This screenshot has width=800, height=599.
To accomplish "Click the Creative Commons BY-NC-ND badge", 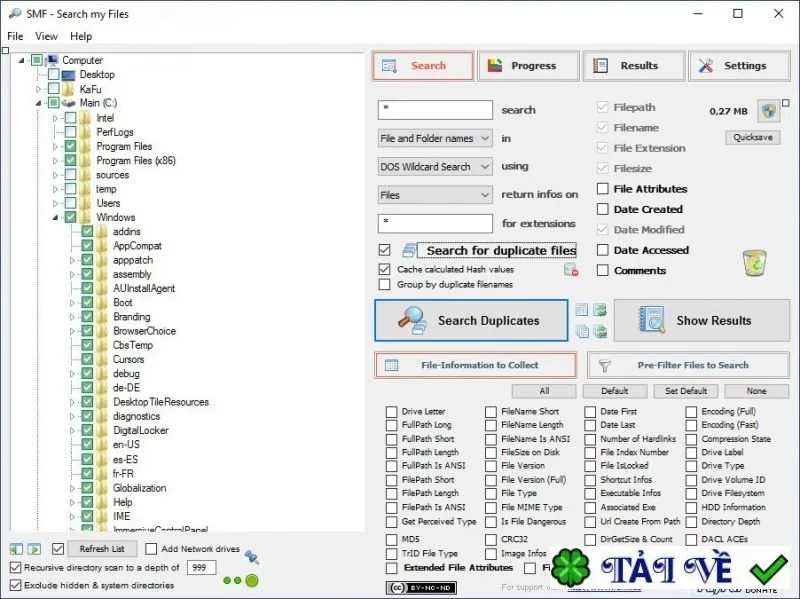I will click(421, 588).
